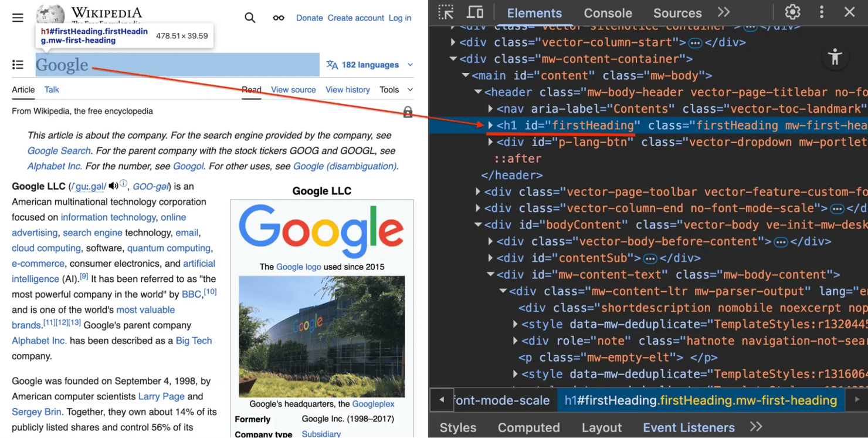Open the Computed pane tab
The width and height of the screenshot is (868, 438).
pyautogui.click(x=529, y=427)
